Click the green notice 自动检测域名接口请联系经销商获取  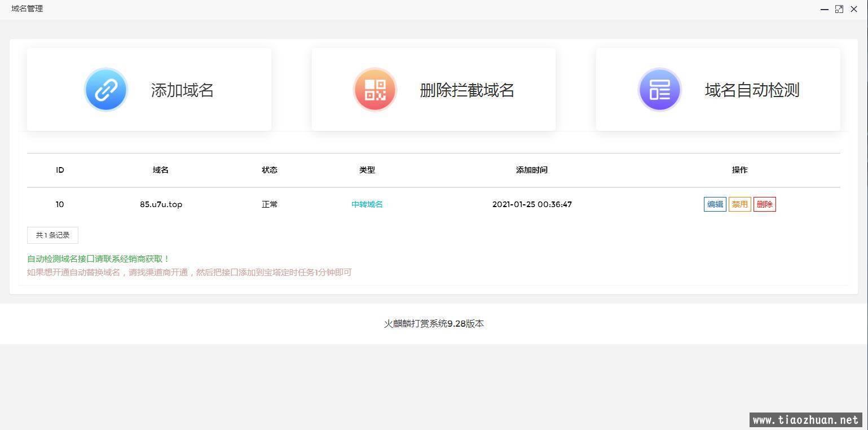(x=98, y=259)
